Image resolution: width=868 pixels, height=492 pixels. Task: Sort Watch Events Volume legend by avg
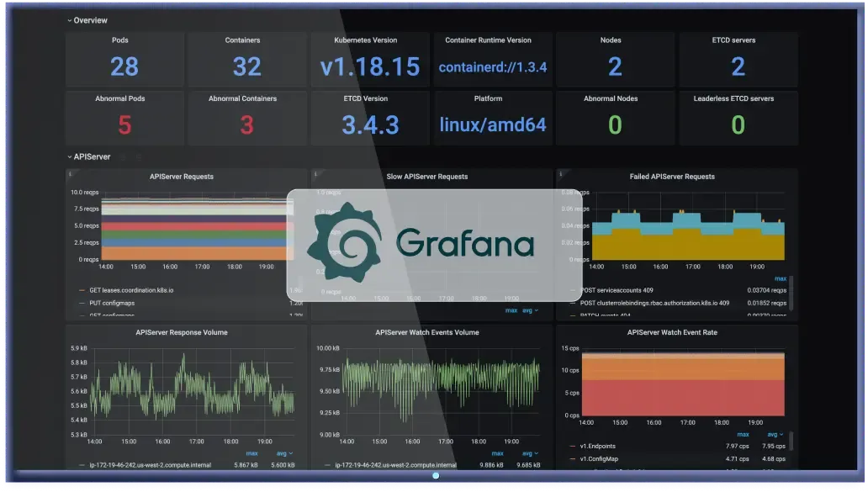click(530, 454)
